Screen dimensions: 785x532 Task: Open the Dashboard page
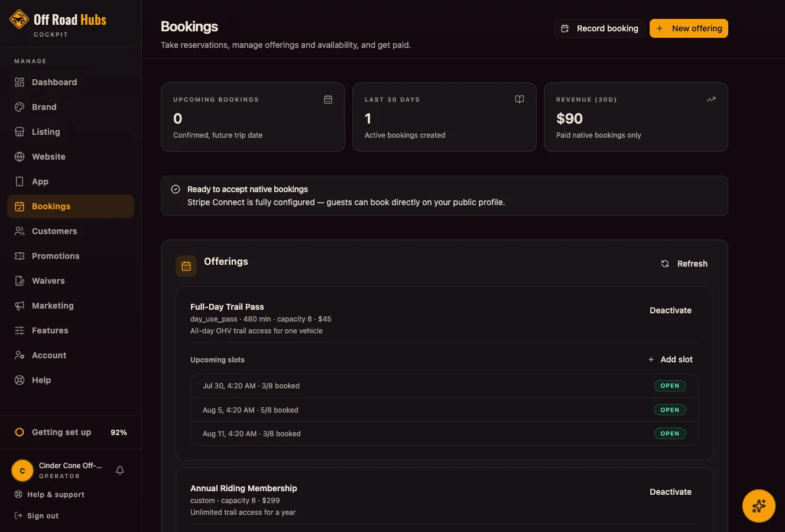pos(70,82)
